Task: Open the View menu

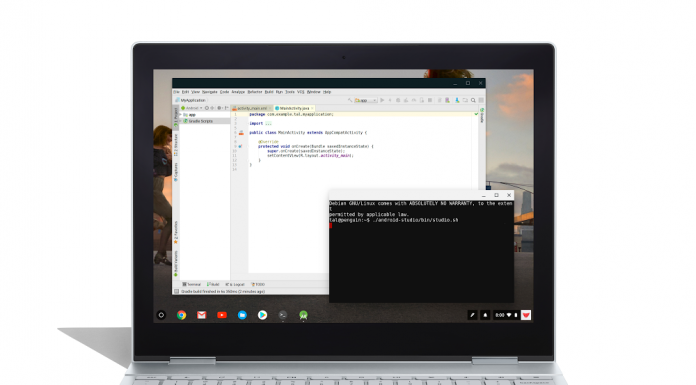Action: [195, 92]
